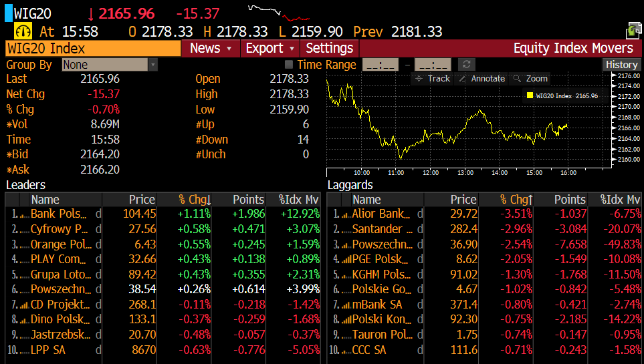Open the d dropdown for CD Projekt row

pos(98,305)
